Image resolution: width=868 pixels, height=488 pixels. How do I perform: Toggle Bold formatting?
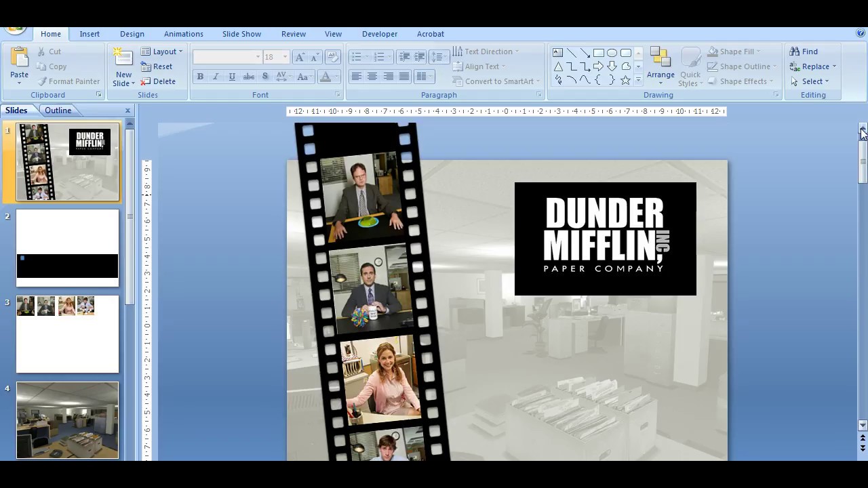[200, 77]
